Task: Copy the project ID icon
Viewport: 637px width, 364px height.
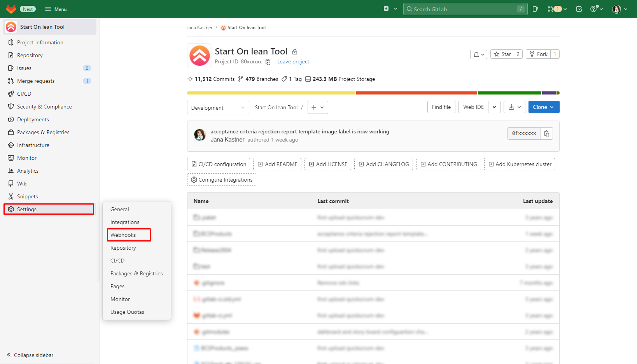Action: click(268, 62)
